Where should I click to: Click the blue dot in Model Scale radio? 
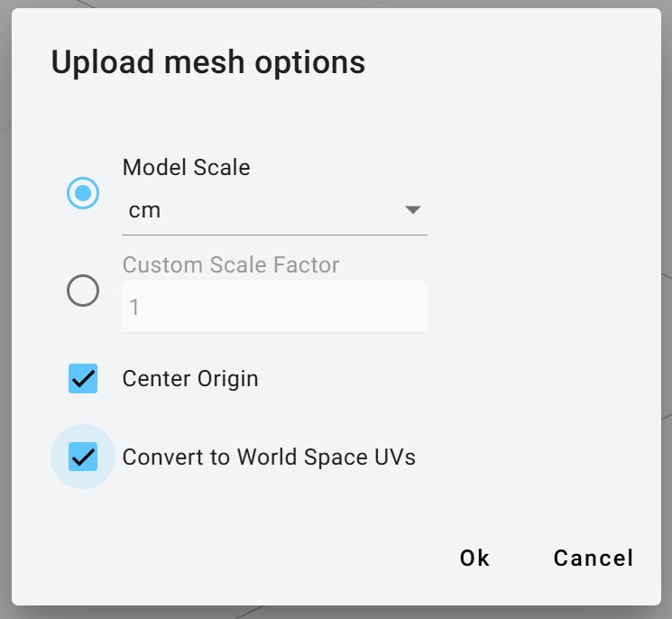[83, 193]
